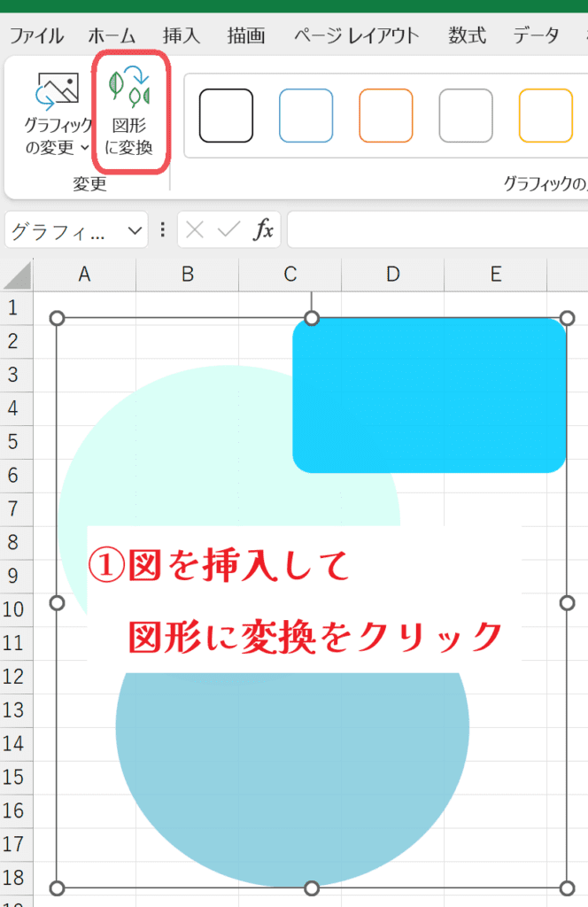
Task: Select row 15 header
Action: coord(13,777)
